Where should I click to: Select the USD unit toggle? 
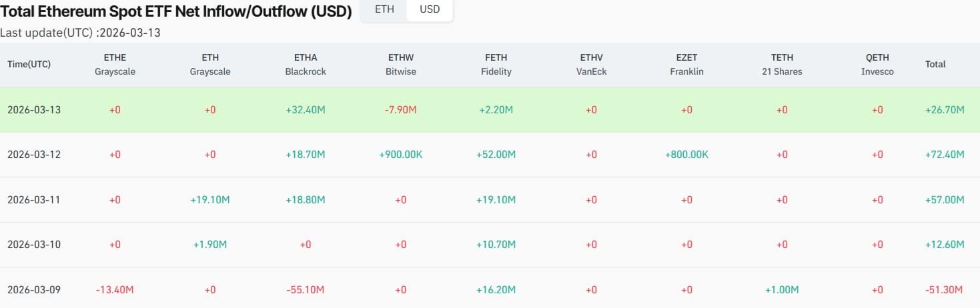click(430, 10)
